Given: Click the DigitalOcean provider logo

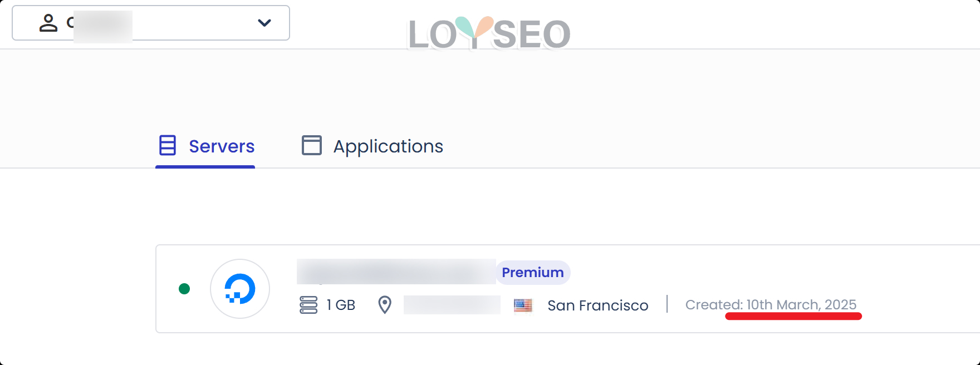Looking at the screenshot, I should coord(240,289).
